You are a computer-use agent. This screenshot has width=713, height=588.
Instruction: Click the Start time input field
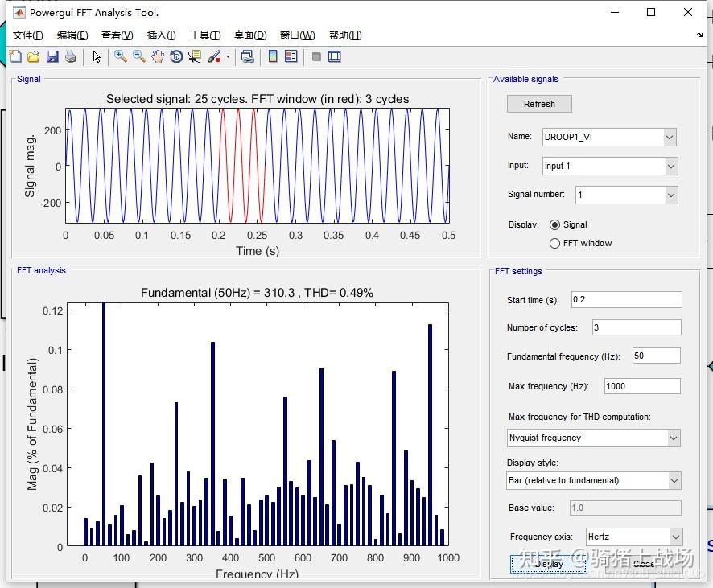click(x=625, y=300)
